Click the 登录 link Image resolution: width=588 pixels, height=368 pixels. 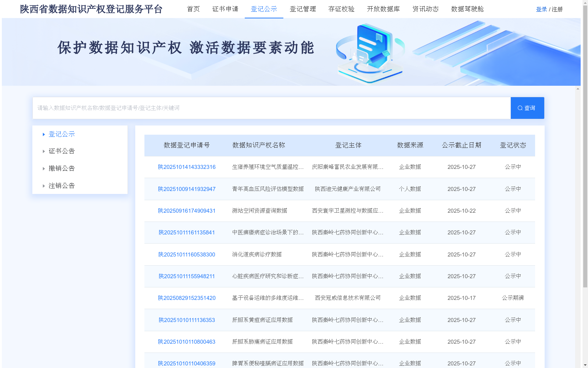[x=541, y=9]
